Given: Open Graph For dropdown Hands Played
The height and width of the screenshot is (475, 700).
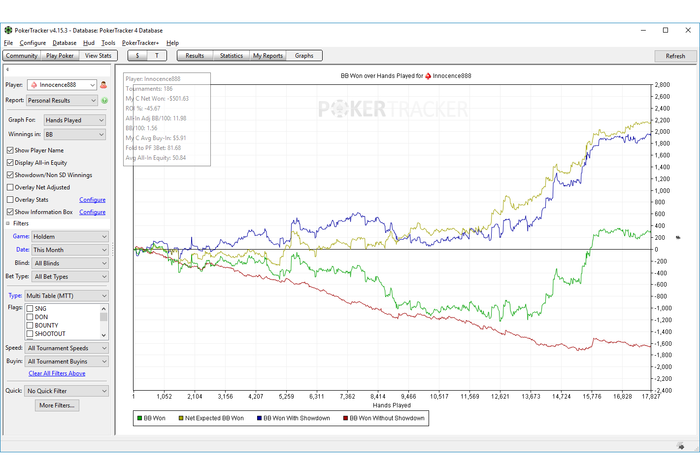Looking at the screenshot, I should (75, 120).
